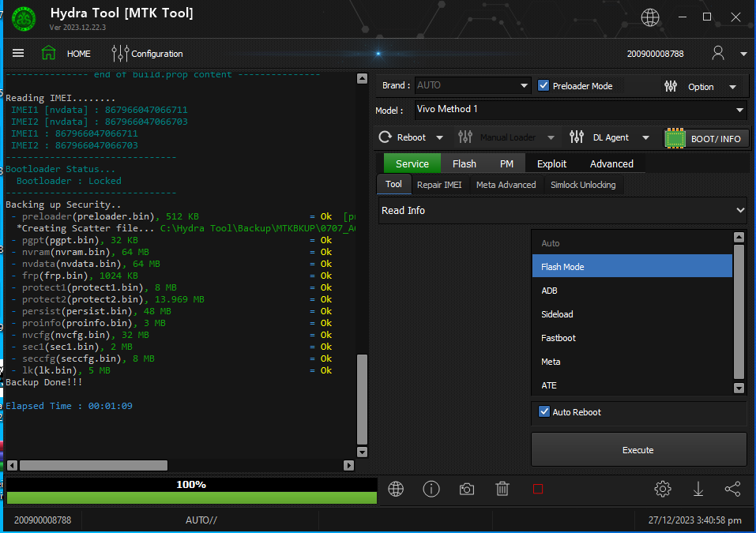Click the Bootloader : Locked log line
Screen dimensions: 756x533
69,181
